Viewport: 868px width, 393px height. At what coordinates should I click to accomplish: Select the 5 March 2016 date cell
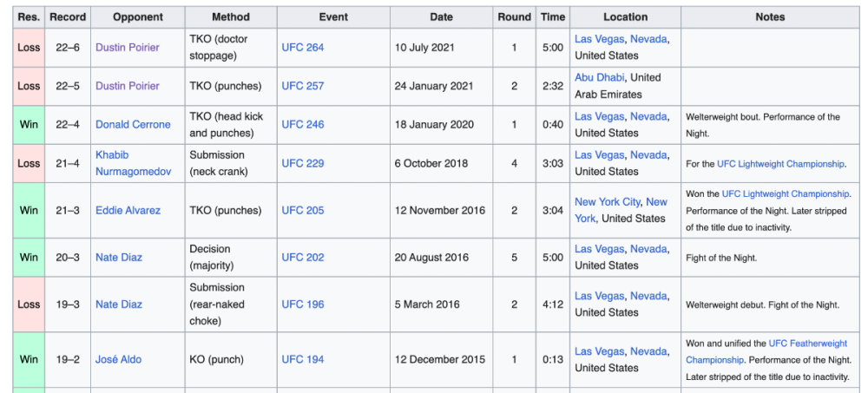(441, 305)
